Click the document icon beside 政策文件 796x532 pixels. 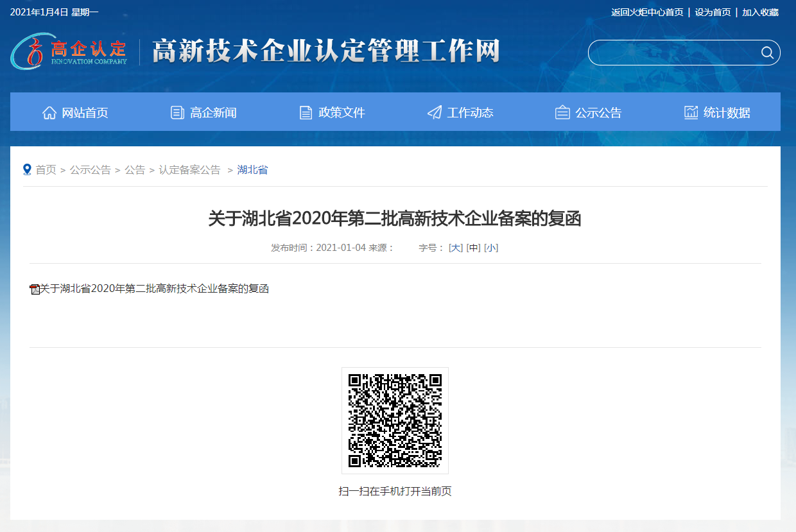point(306,113)
